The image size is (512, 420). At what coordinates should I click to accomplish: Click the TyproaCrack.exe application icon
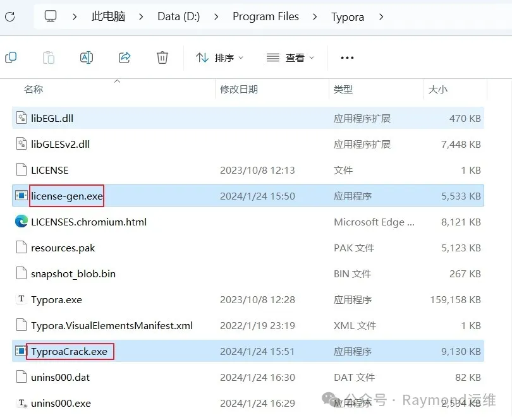point(21,351)
